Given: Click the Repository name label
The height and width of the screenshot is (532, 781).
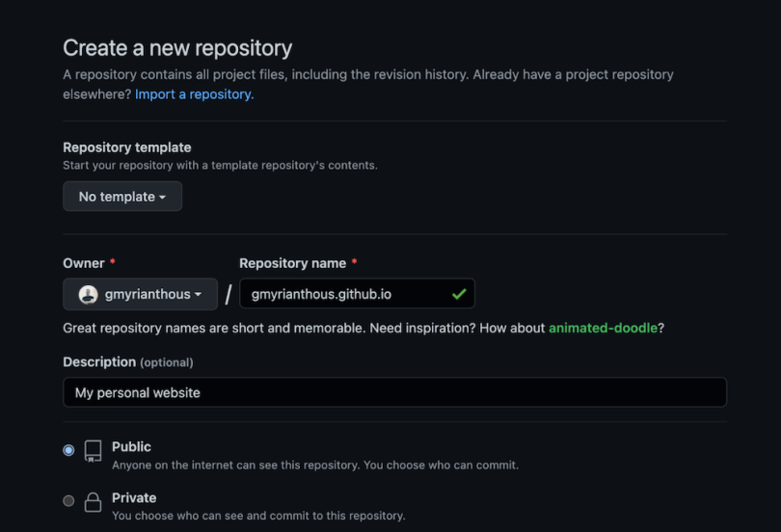Looking at the screenshot, I should click(x=293, y=263).
